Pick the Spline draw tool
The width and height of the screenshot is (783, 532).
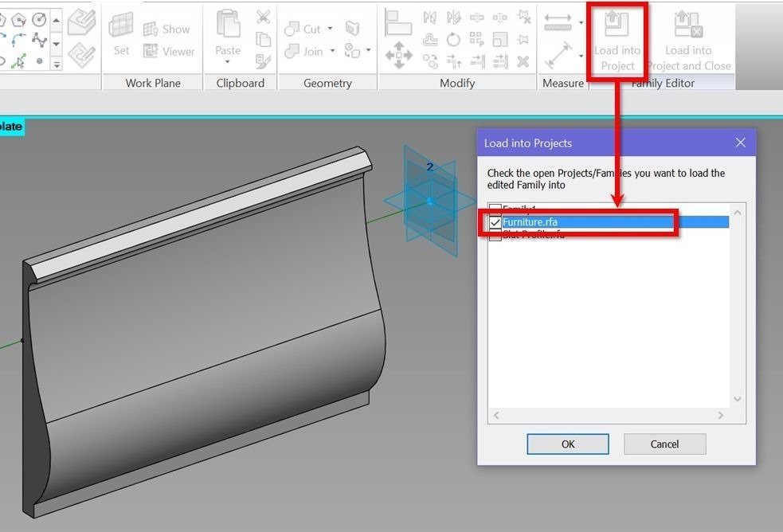[39, 40]
